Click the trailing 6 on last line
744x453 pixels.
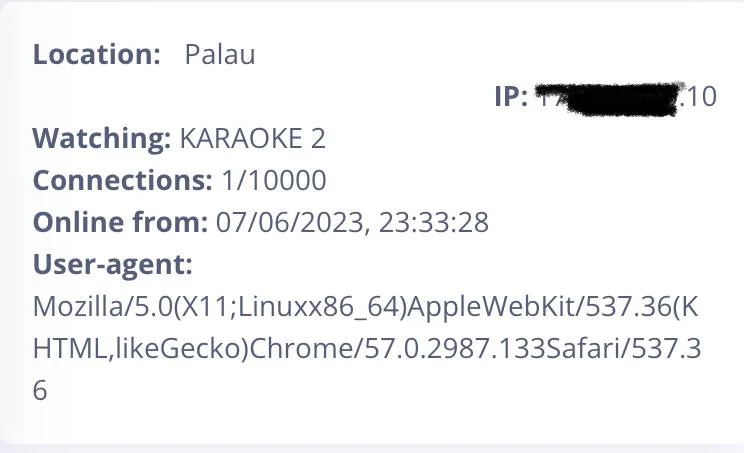[40, 391]
